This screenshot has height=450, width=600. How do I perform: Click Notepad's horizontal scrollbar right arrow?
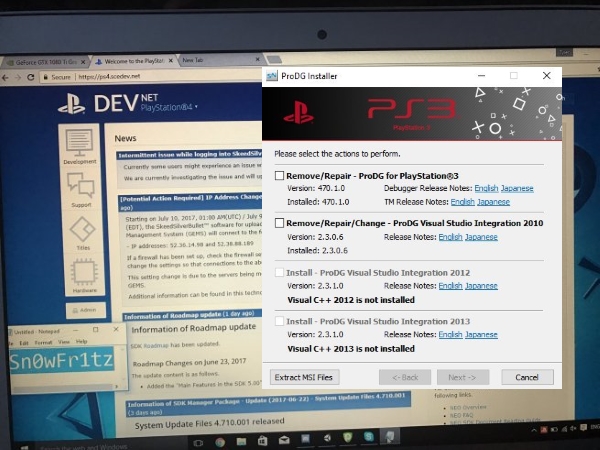(117, 386)
